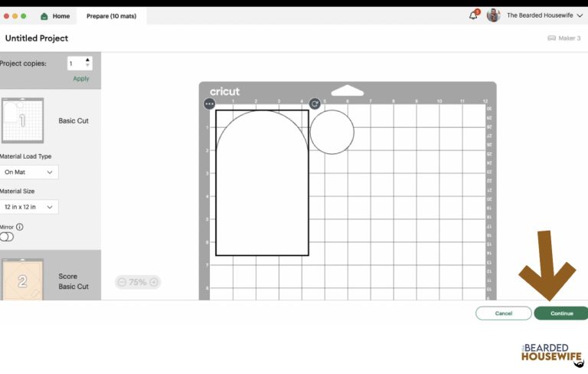Click the Home house icon
The image size is (588, 374).
[44, 16]
